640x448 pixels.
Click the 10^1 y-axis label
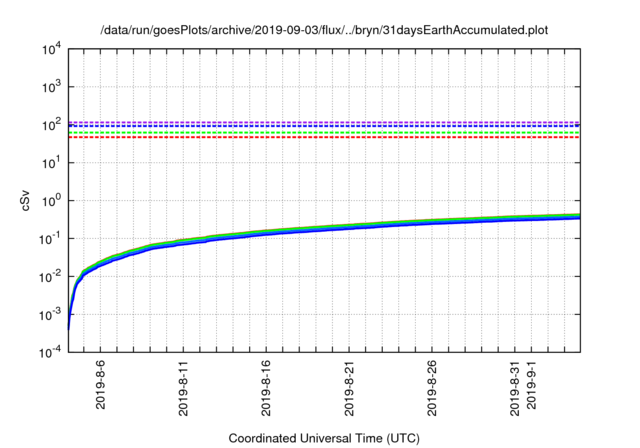pyautogui.click(x=51, y=163)
